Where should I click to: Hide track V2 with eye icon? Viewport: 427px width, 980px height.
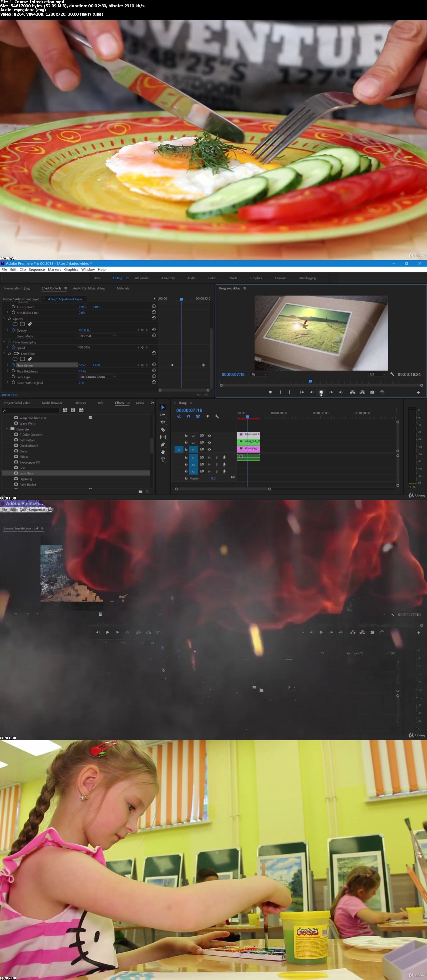pos(209,443)
